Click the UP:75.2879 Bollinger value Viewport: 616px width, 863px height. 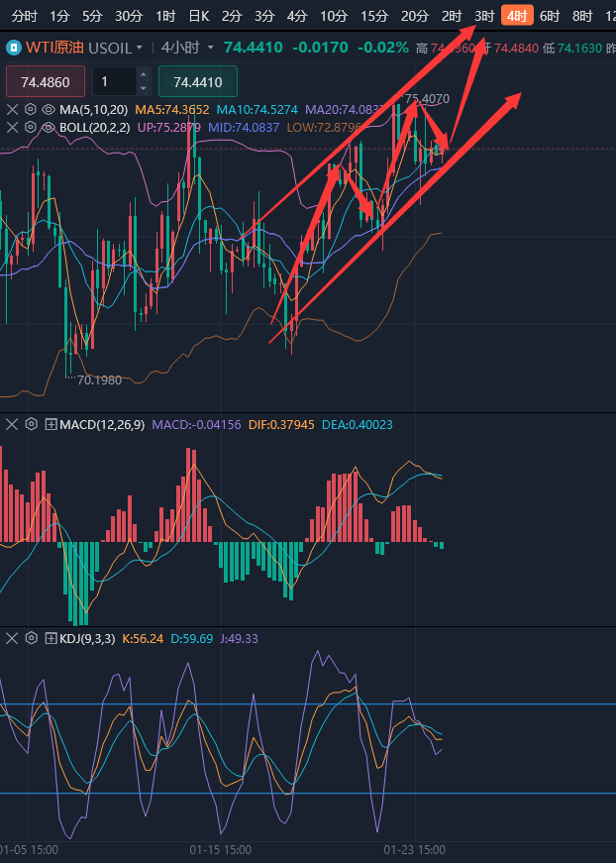coord(168,128)
